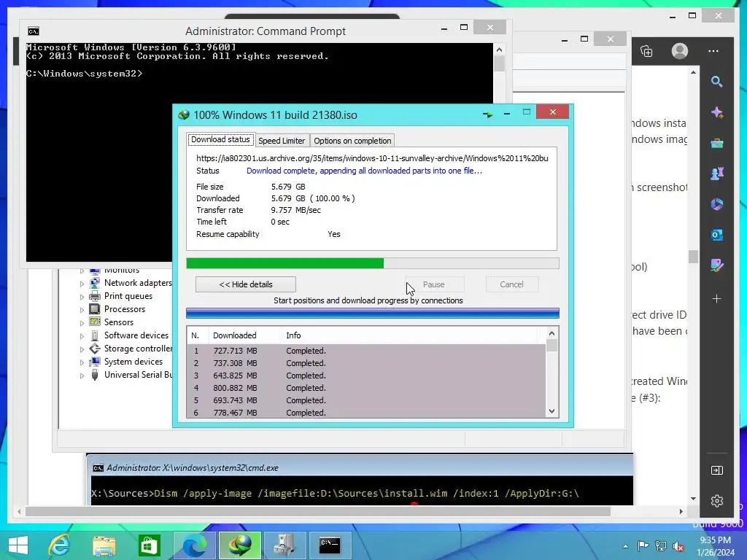Screen dimensions: 747x560
Task: Click the Storage controllers icon
Action: (95, 349)
